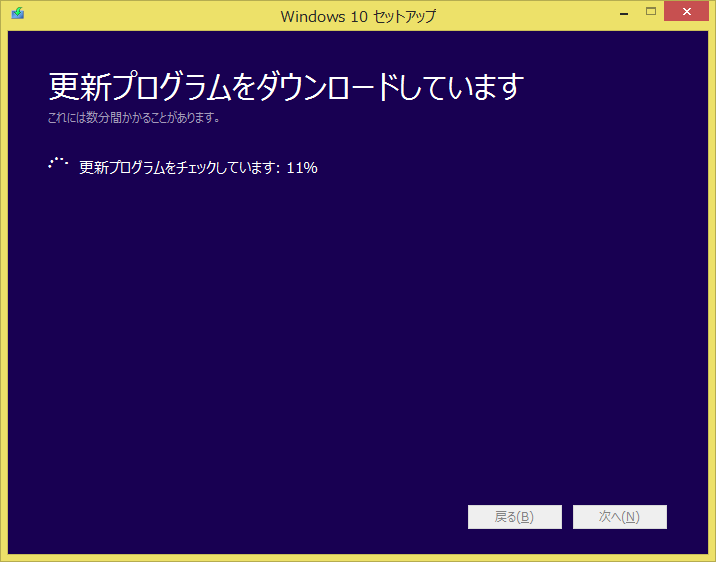Click the Windows 10 setup icon in title bar
Image resolution: width=716 pixels, height=562 pixels.
(18, 13)
